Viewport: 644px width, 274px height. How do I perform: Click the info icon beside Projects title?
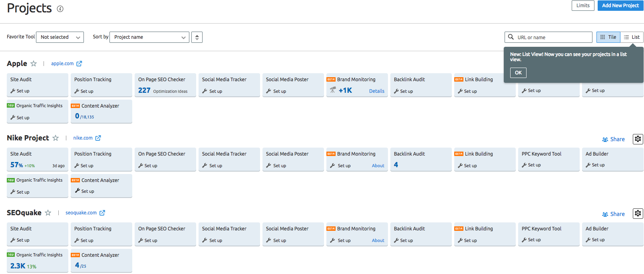tap(60, 9)
